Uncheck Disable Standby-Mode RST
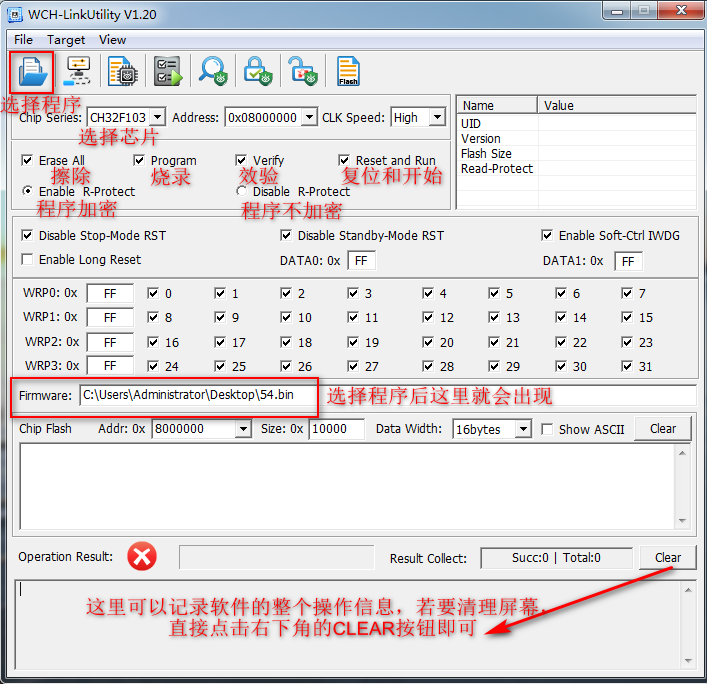The image size is (707, 684). pyautogui.click(x=286, y=235)
